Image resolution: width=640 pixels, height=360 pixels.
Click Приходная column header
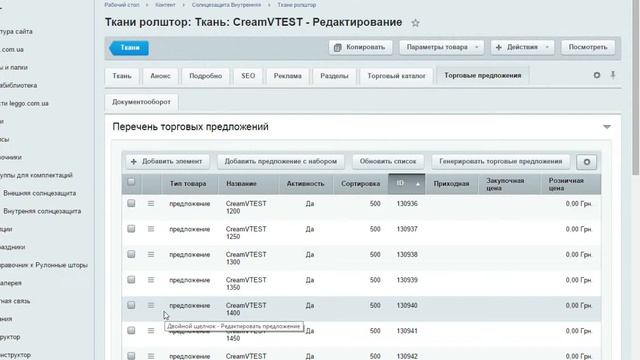(451, 184)
